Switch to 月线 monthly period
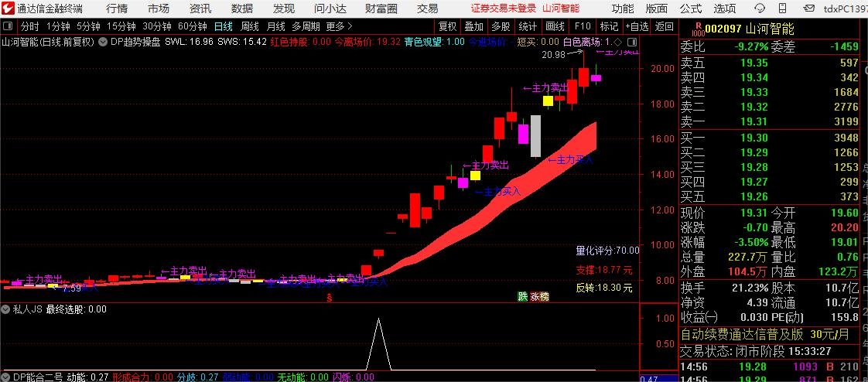 tap(275, 26)
